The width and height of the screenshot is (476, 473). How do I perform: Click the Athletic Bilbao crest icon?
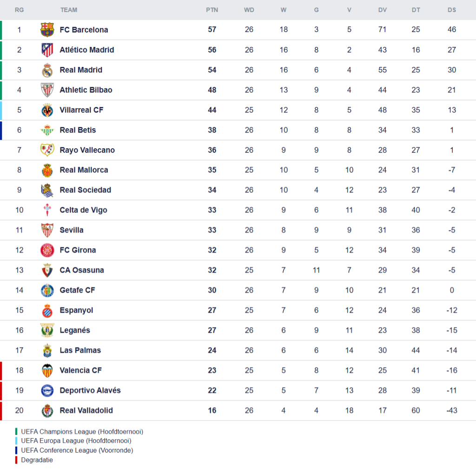47,90
